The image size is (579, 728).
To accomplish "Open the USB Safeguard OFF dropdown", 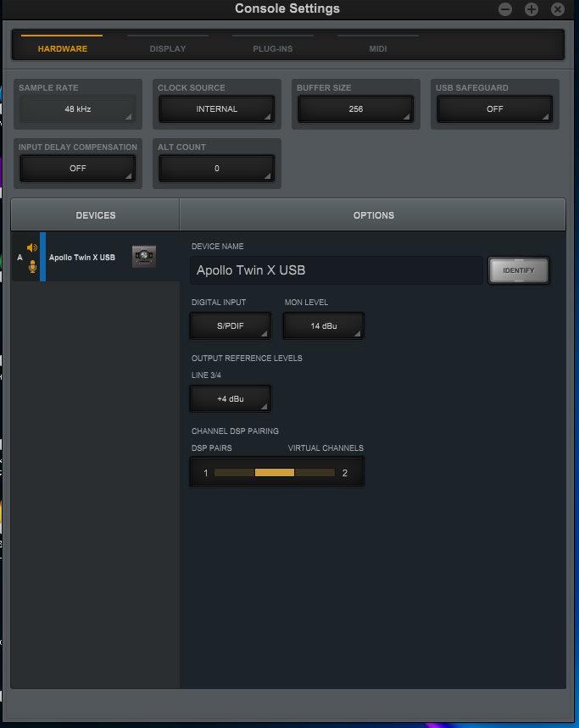I will (x=495, y=109).
